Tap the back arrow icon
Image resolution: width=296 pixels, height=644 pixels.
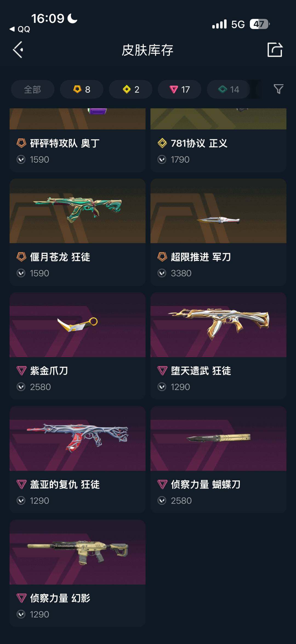(x=18, y=50)
